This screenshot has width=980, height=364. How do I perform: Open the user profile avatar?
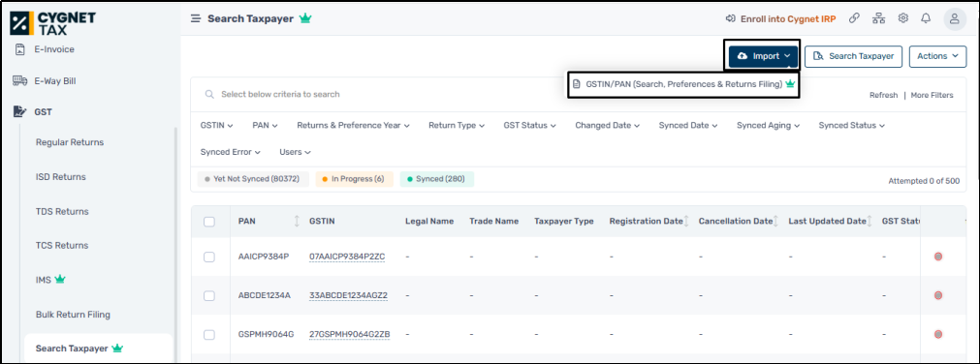955,18
